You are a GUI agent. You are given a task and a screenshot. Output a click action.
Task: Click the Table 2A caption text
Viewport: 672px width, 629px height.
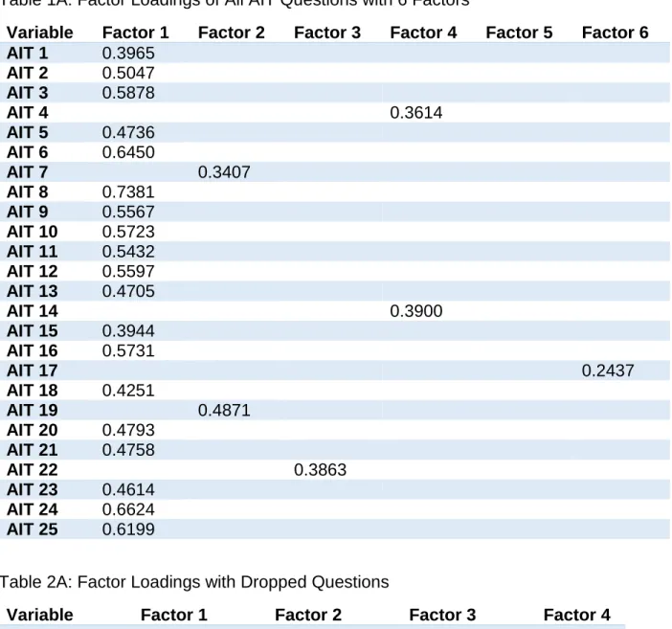coord(194,582)
